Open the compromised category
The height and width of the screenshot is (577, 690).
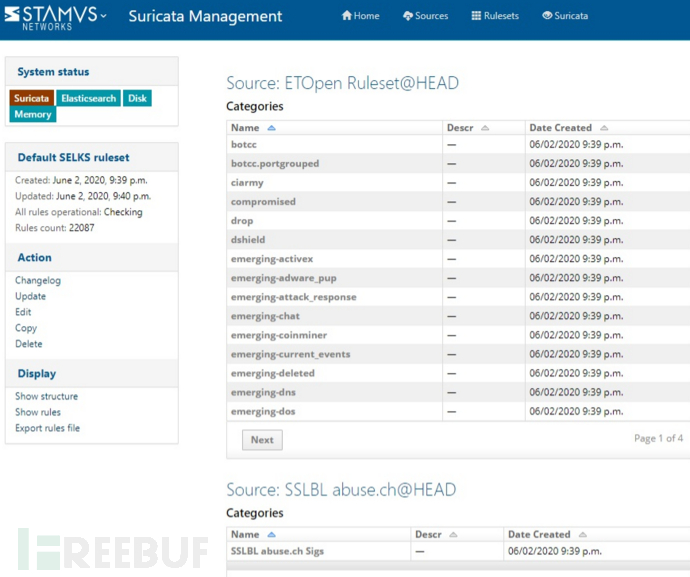point(263,202)
